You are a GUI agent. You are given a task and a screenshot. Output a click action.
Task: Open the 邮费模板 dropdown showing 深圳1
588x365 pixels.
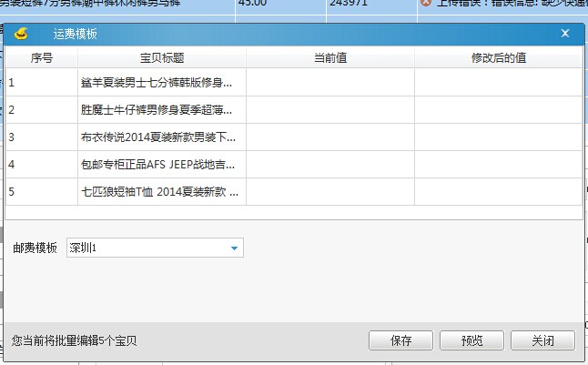tap(234, 248)
